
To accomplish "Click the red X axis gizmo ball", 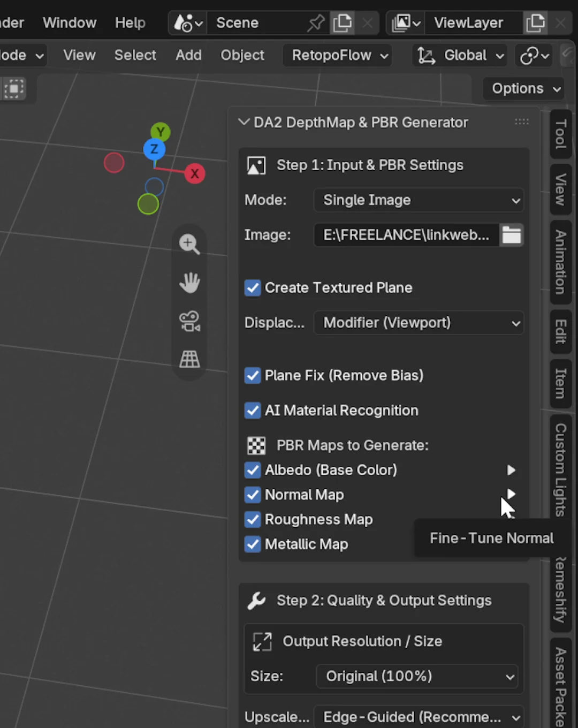I will click(195, 173).
